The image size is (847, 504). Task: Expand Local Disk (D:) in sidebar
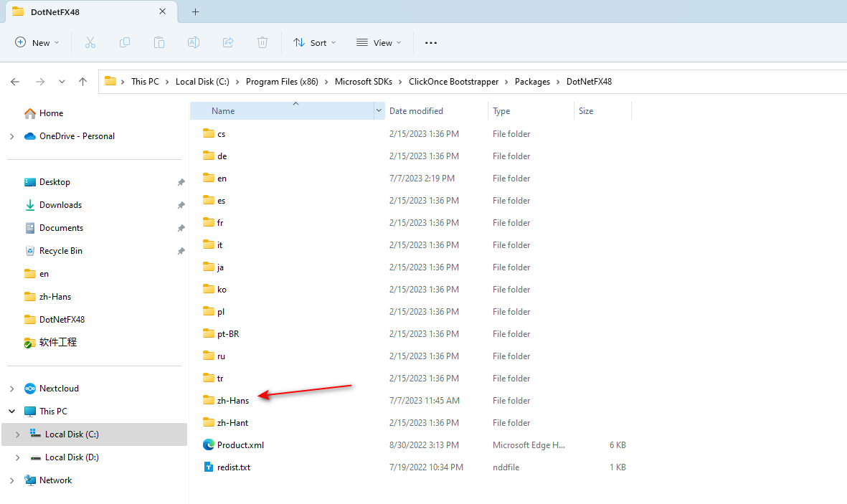[x=18, y=457]
